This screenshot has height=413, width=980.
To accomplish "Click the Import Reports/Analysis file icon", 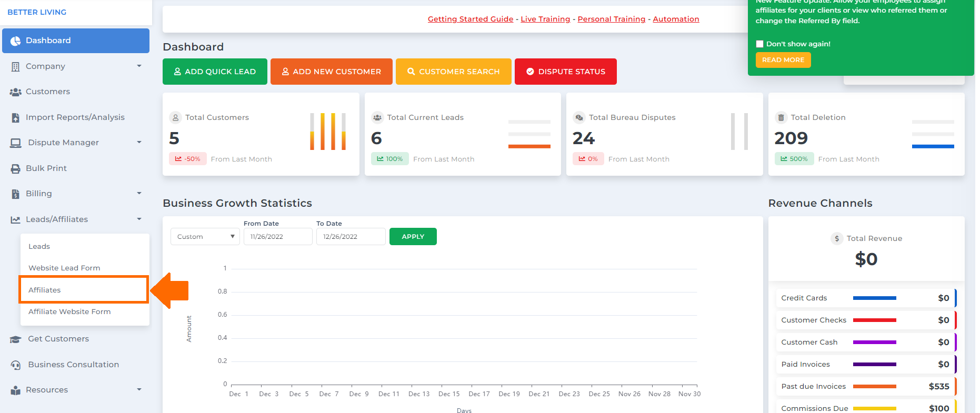I will 15,118.
